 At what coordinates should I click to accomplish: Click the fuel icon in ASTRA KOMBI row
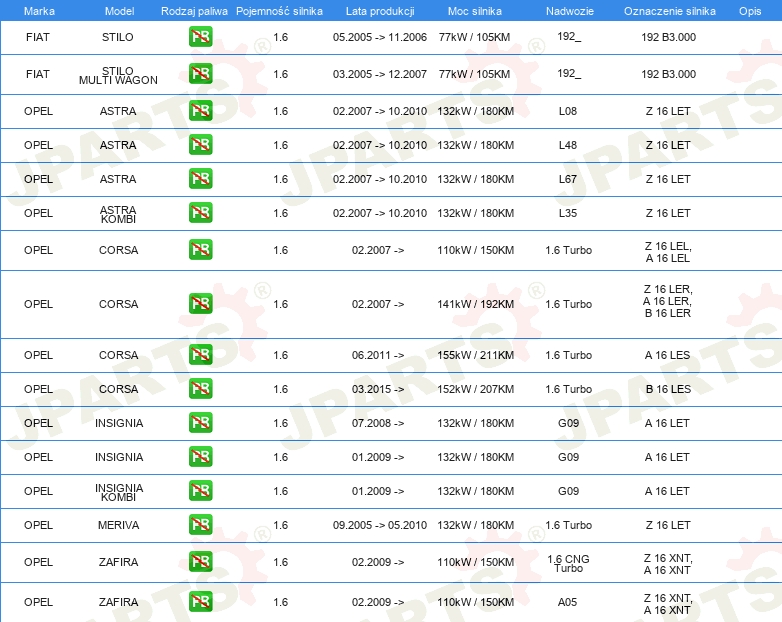[x=200, y=212]
